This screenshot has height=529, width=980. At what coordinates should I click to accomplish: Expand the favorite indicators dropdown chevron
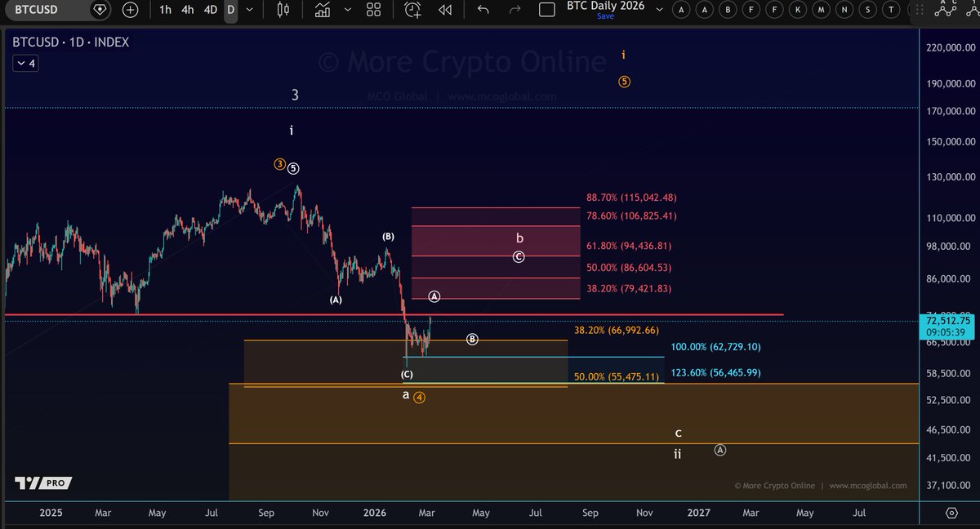348,10
